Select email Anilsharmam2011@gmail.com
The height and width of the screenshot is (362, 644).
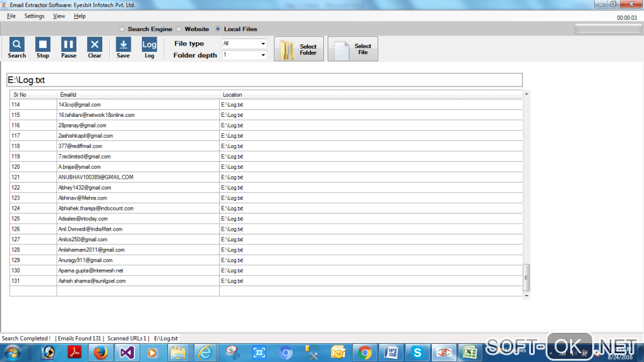[91, 250]
